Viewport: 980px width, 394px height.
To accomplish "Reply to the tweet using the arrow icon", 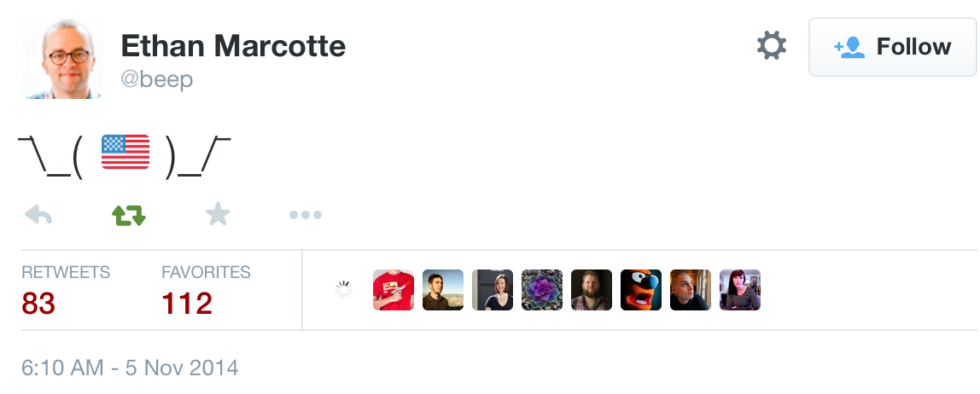I will [38, 215].
